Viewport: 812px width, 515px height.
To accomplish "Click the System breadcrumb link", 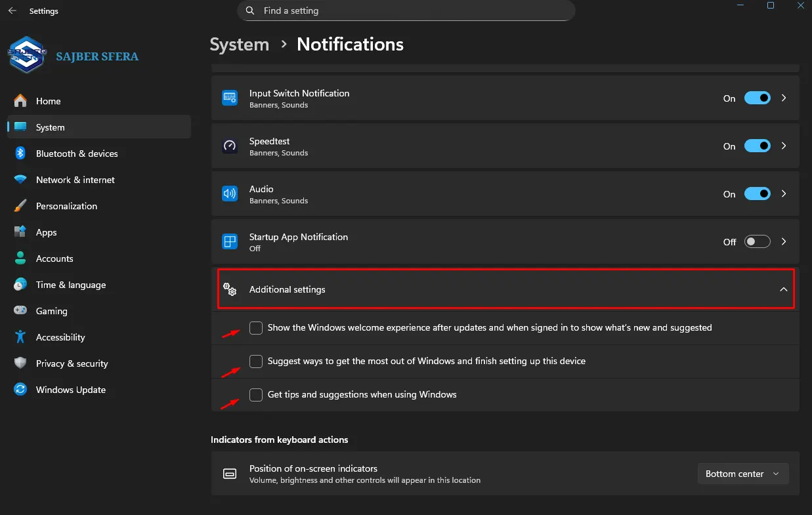I will [x=239, y=45].
